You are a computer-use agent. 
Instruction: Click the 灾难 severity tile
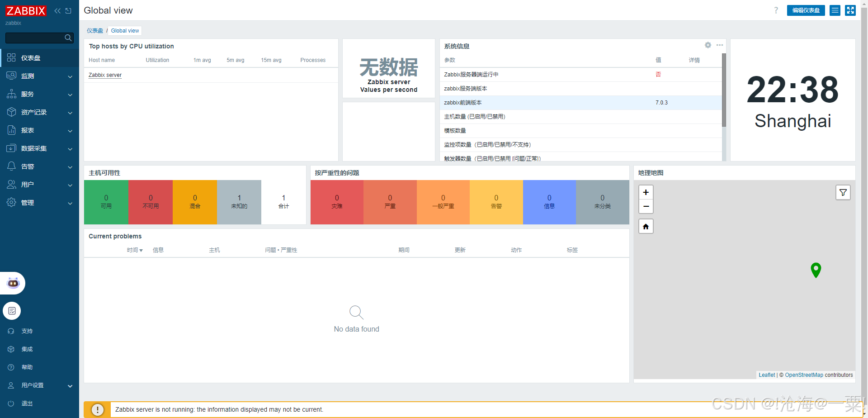tap(337, 202)
